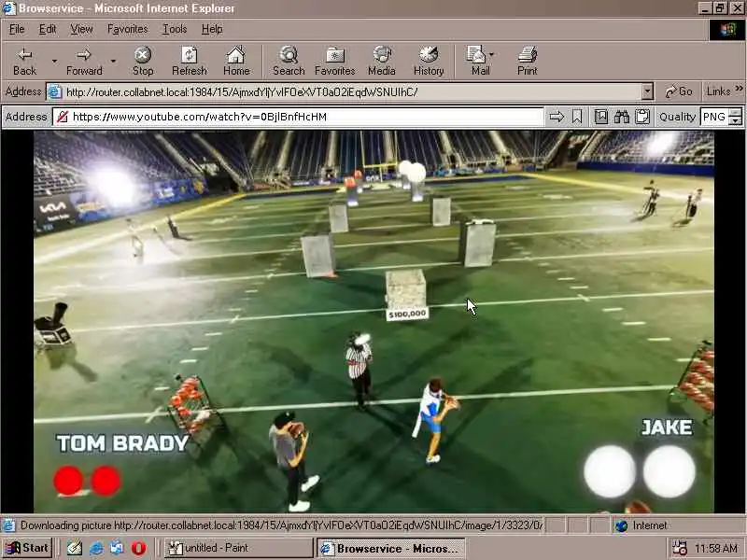The width and height of the screenshot is (747, 560).
Task: Go to the Home page
Action: tap(236, 62)
